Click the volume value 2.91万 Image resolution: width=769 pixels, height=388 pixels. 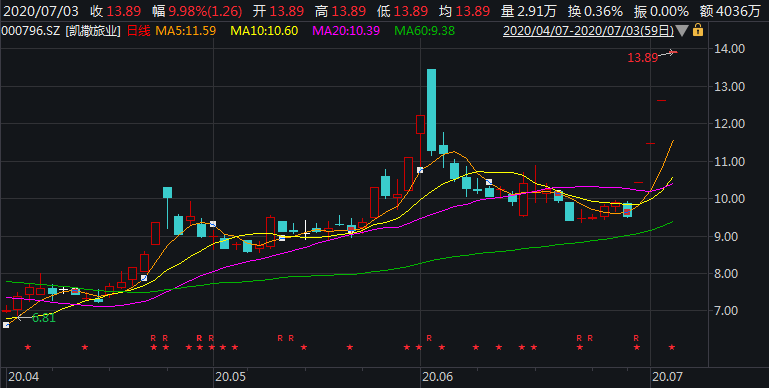tap(537, 11)
